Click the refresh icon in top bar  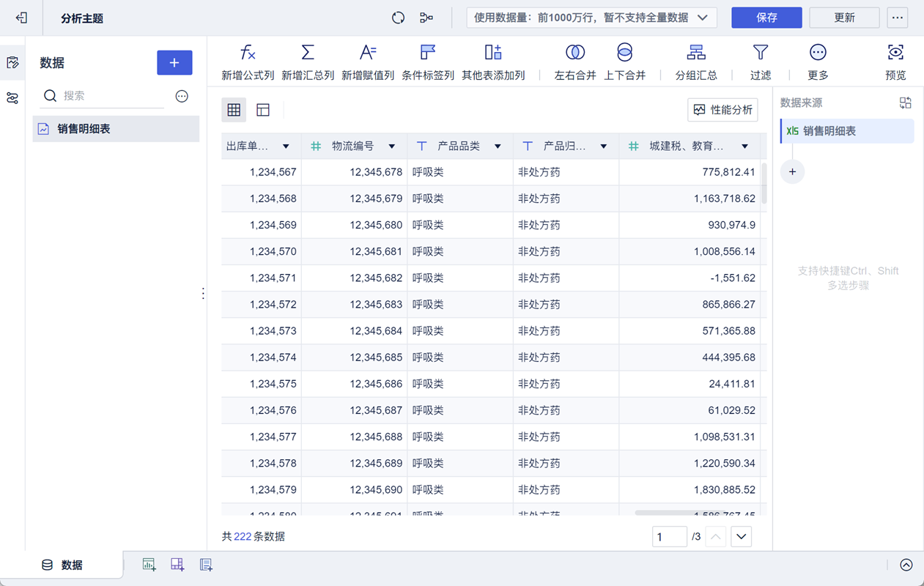pos(398,18)
